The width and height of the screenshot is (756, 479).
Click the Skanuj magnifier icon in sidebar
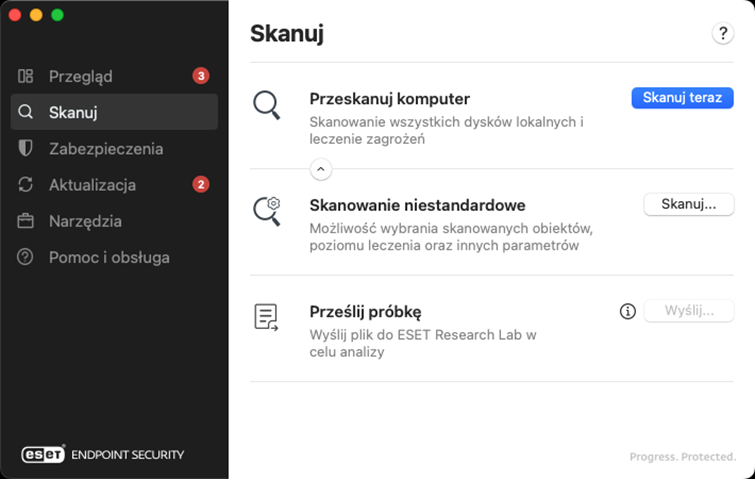point(27,112)
